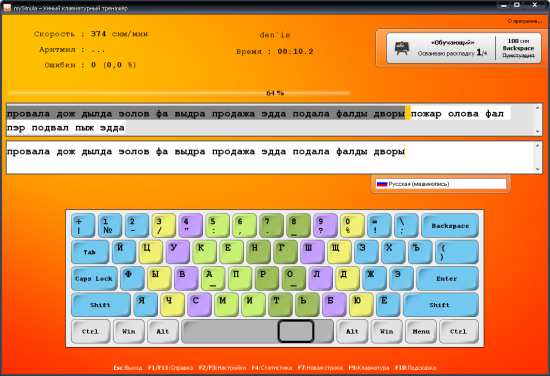This screenshot has width=550, height=376.
Task: Click the Я key on keyboard
Action: point(146,305)
